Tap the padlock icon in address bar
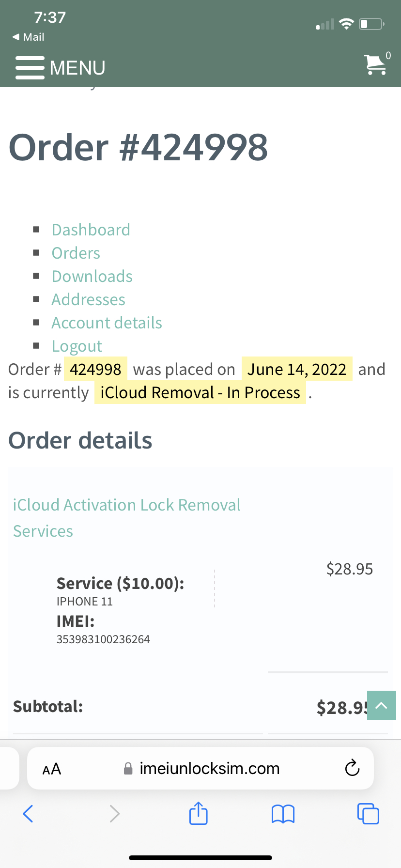 pos(128,768)
